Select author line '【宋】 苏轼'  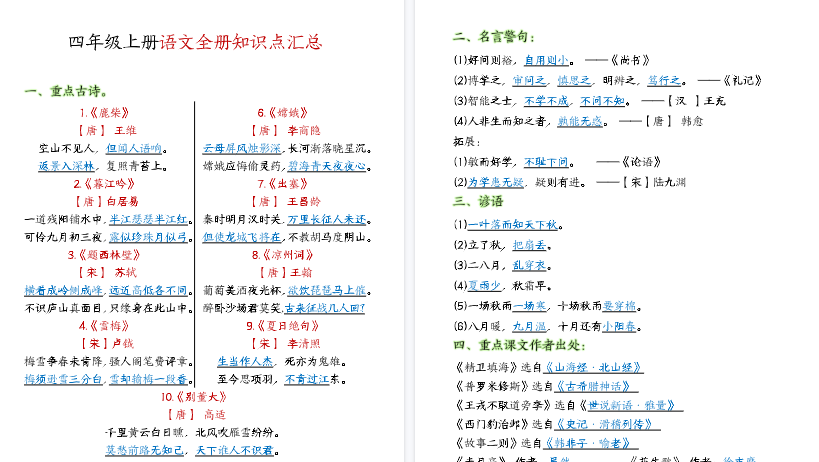point(107,273)
